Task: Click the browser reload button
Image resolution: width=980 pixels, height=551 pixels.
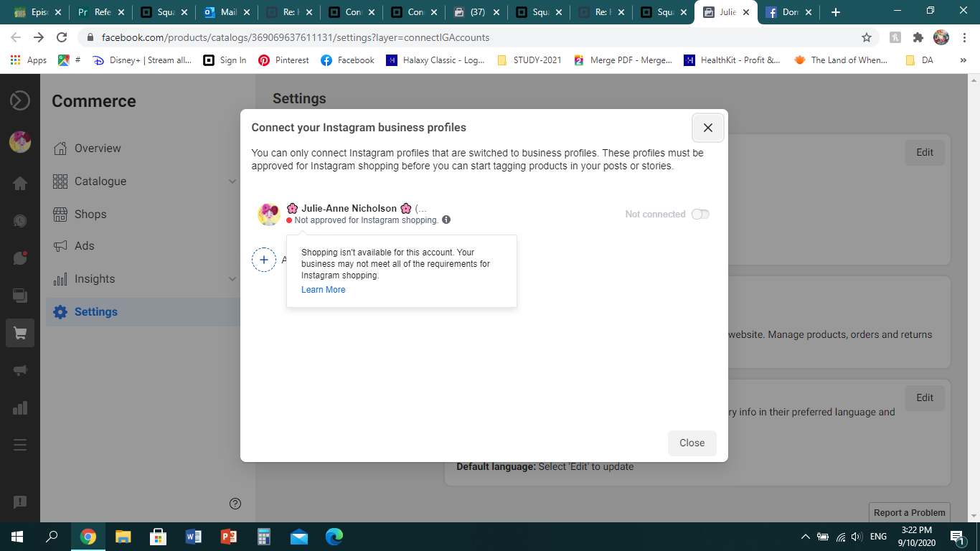Action: pos(62,37)
